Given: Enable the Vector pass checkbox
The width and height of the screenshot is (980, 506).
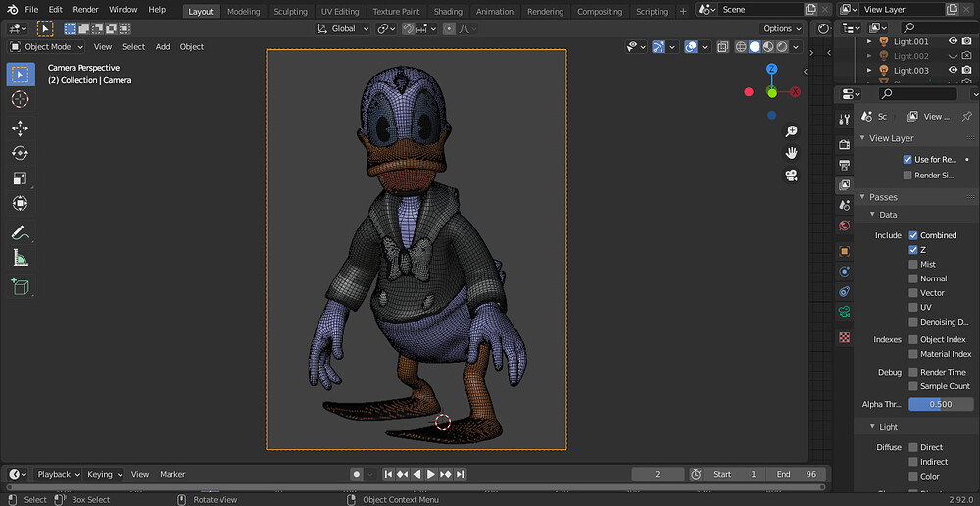Looking at the screenshot, I should point(913,293).
